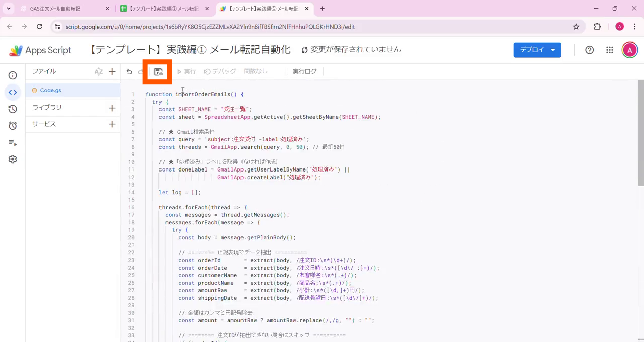Open the デプロイ deployment dropdown
The image size is (644, 342).
537,50
